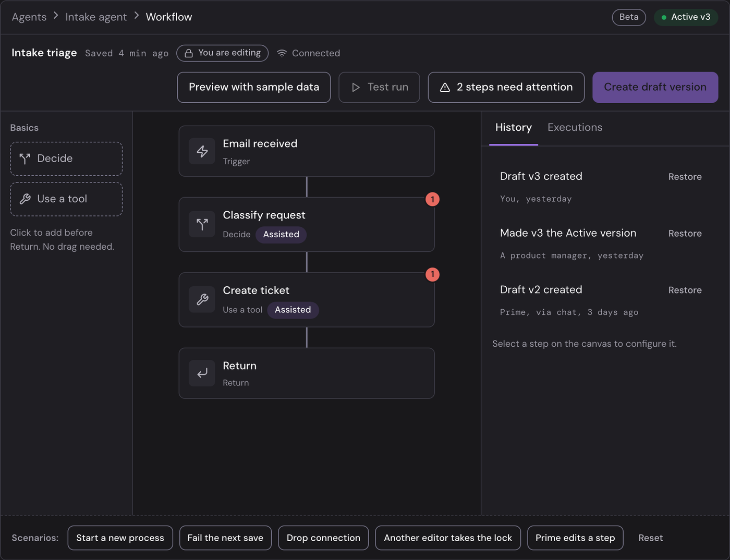Navigate to Intake agent breadcrumb
Screen dimensions: 730x560
coord(96,17)
